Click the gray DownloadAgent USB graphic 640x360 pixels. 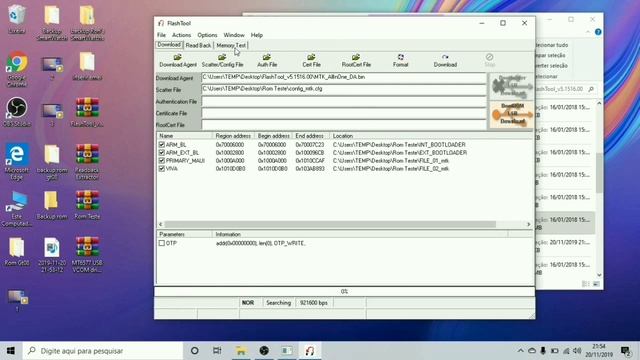[511, 87]
